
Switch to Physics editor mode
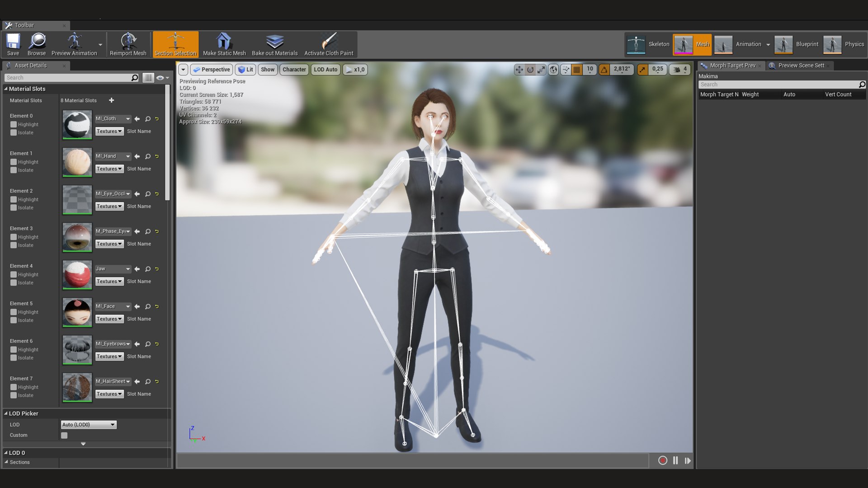[x=844, y=44]
